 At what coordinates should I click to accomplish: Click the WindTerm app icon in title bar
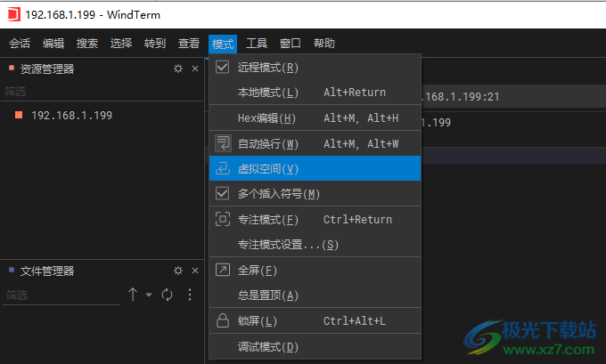(x=13, y=14)
